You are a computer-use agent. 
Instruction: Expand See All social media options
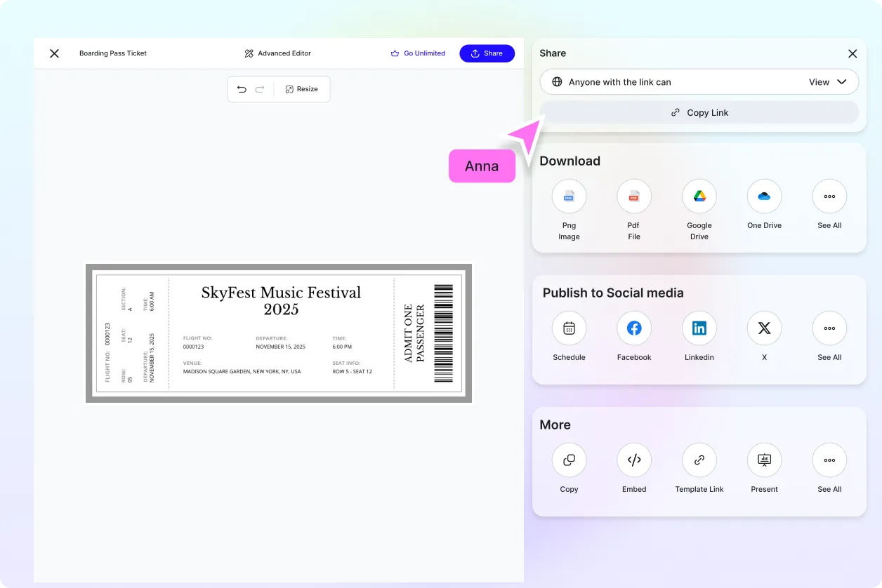pos(829,328)
